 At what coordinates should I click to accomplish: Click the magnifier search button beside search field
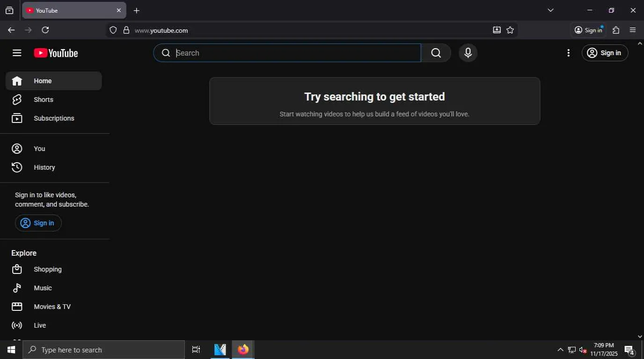pos(436,53)
